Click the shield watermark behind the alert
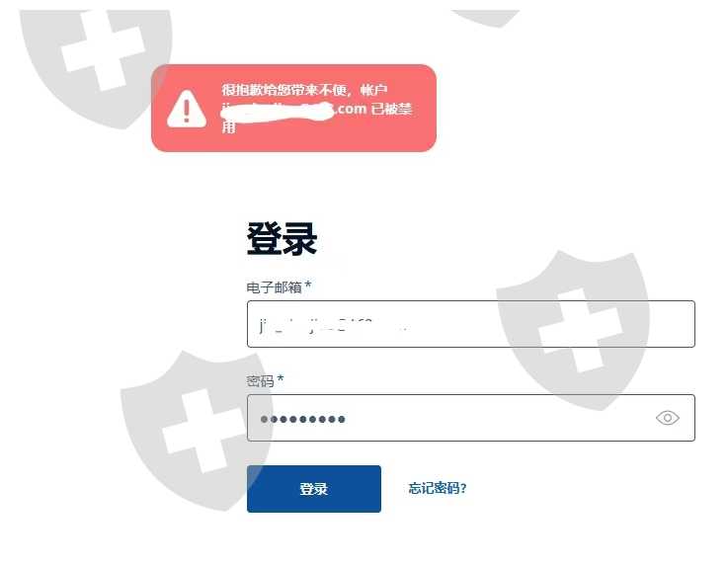 [x=96, y=67]
